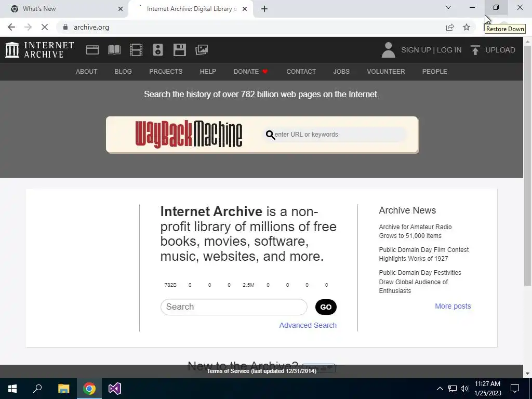
Task: Open the HELP menu item
Action: [208, 72]
